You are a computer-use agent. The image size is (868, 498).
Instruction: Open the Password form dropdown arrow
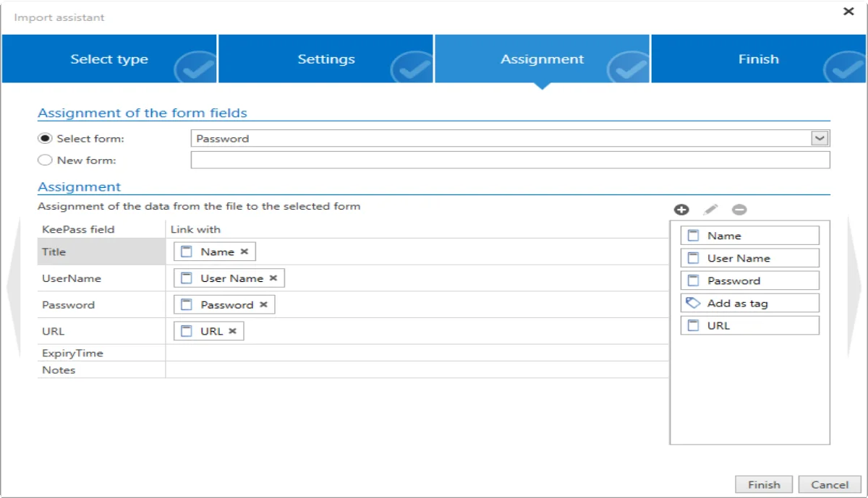820,138
